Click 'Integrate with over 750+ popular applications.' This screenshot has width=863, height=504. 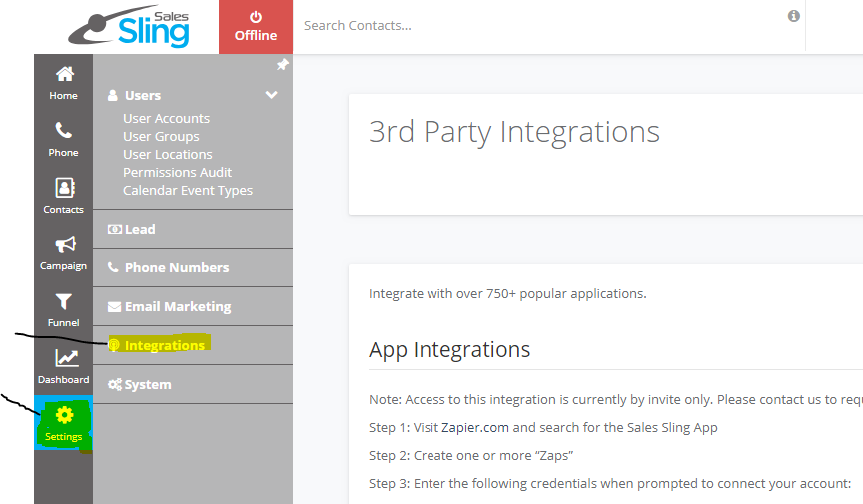pyautogui.click(x=507, y=293)
